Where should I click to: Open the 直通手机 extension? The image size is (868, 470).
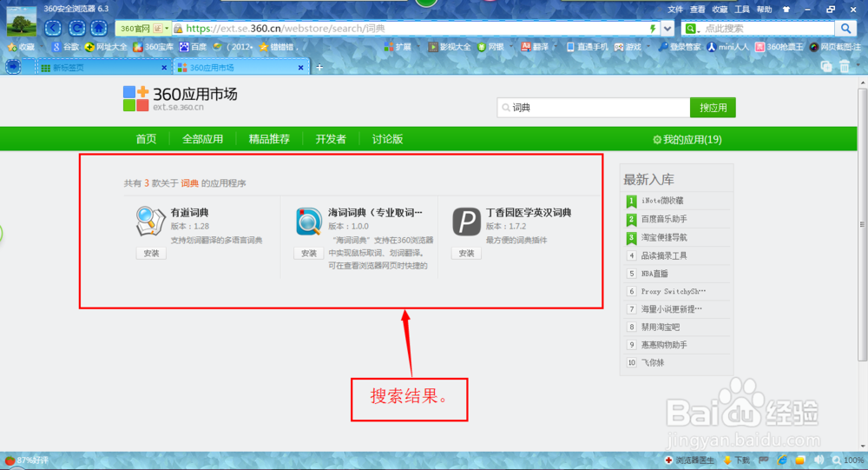tap(588, 47)
